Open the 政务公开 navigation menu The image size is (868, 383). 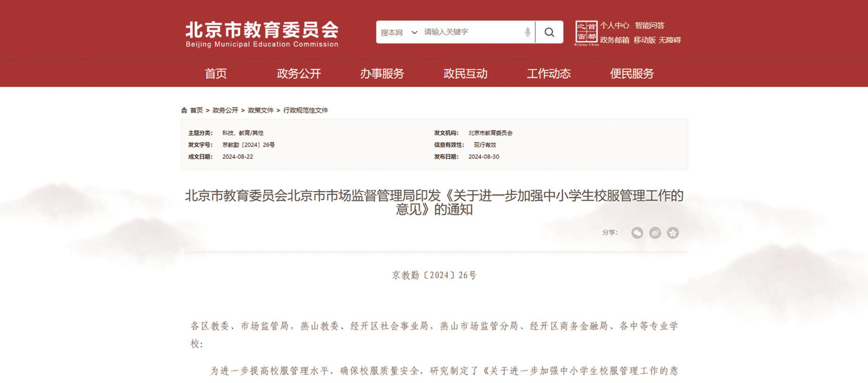click(x=299, y=74)
